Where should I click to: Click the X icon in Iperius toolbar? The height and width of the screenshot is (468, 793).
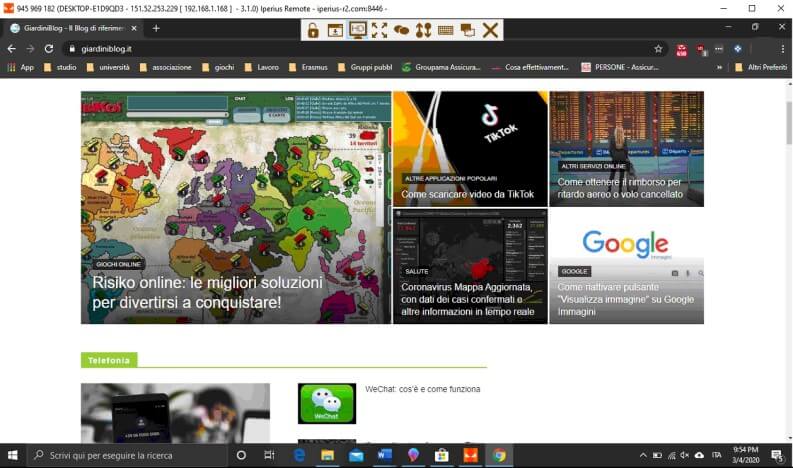coord(490,30)
